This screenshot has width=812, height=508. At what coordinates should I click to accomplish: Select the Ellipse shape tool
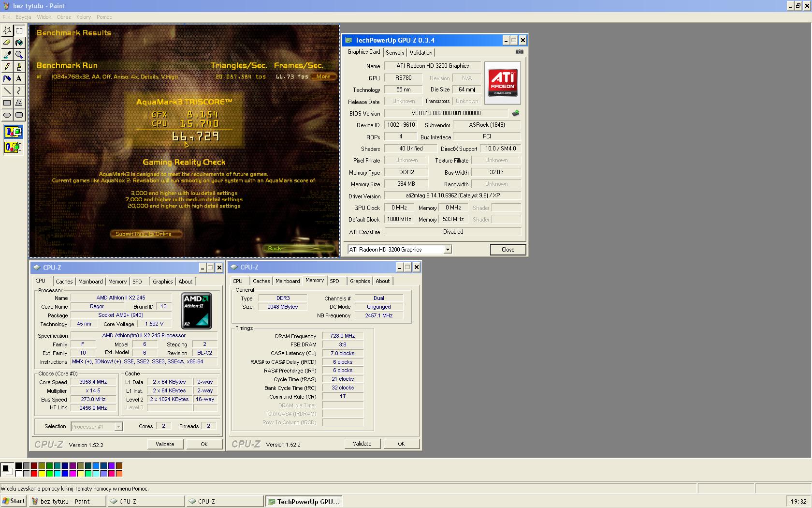pos(7,115)
